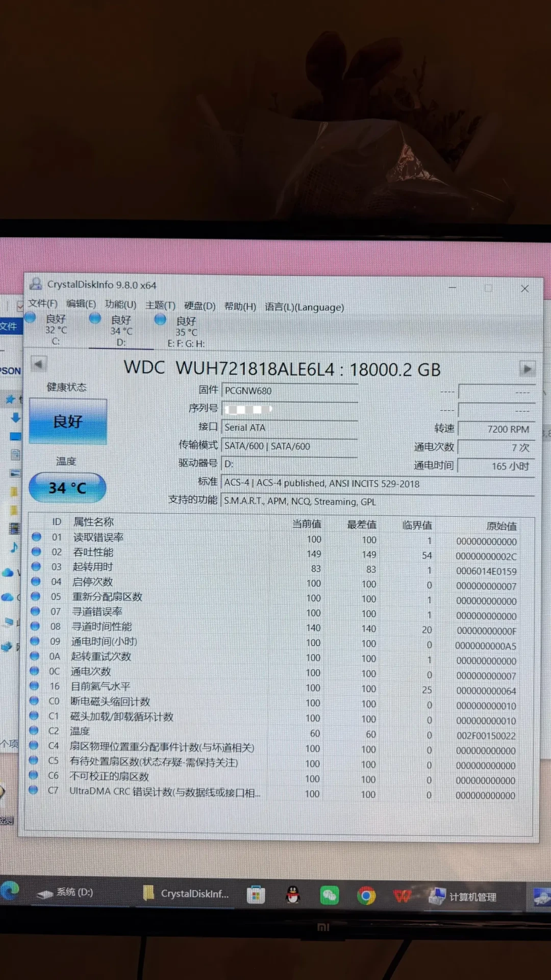This screenshot has width=551, height=980.
Task: Open QQ penguin icon in taskbar
Action: click(293, 895)
